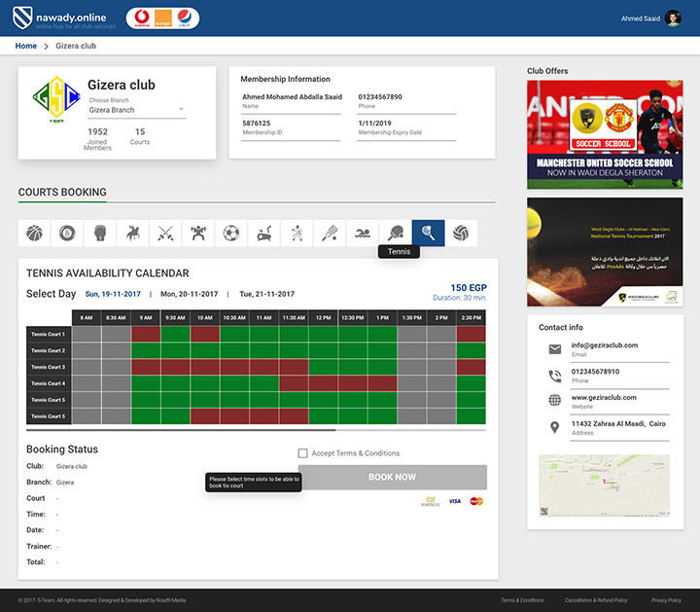
Task: Click the weightlifting icon
Action: click(198, 234)
